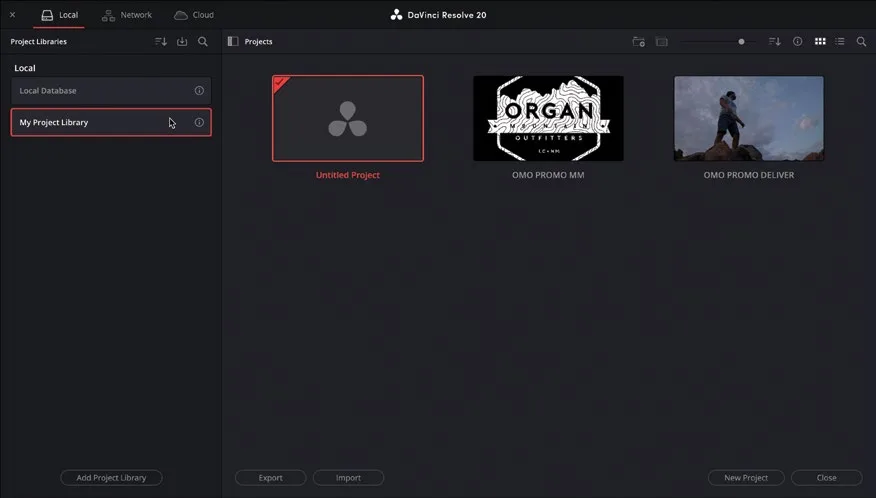Open the projects sort order dropdown
Image resolution: width=876 pixels, height=498 pixels.
(x=774, y=41)
